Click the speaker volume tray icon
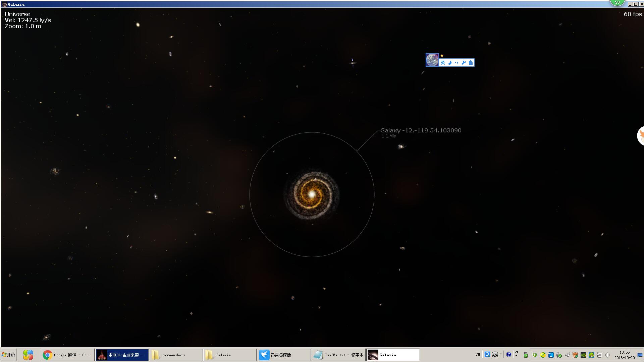This screenshot has height=362, width=644. [x=607, y=355]
